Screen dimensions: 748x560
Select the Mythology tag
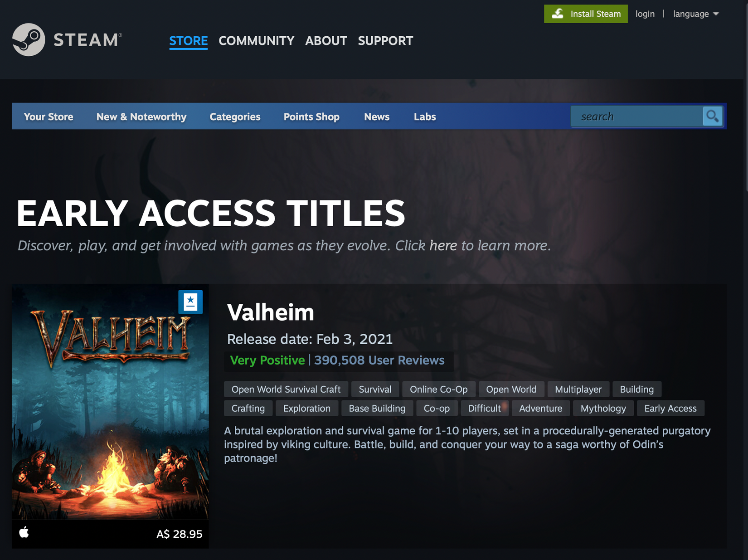pyautogui.click(x=603, y=409)
